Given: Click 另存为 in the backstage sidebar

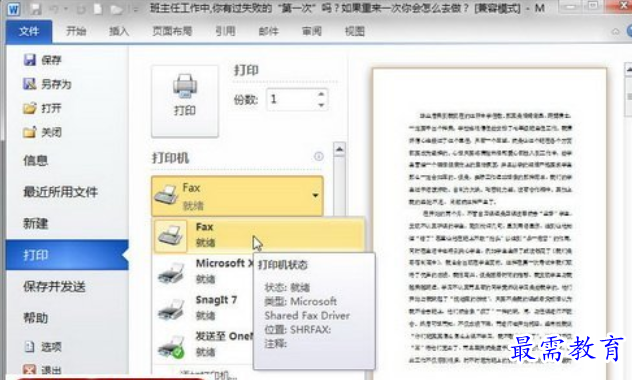Looking at the screenshot, I should pyautogui.click(x=47, y=84).
